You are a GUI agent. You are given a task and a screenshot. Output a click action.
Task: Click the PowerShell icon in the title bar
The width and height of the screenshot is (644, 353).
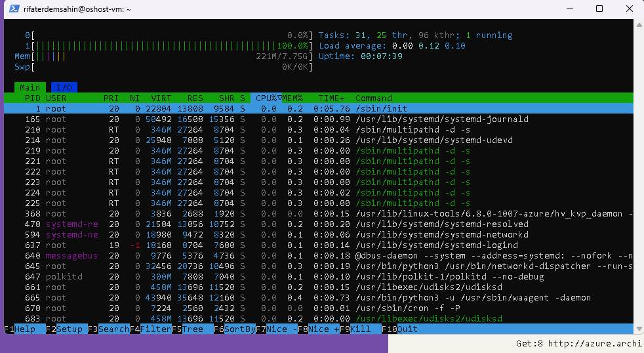(14, 9)
